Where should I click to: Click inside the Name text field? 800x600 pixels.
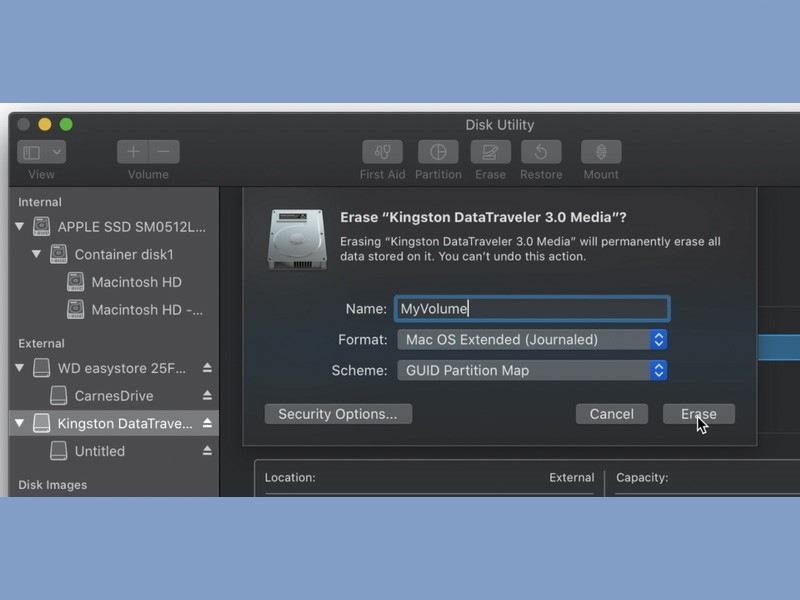[532, 309]
